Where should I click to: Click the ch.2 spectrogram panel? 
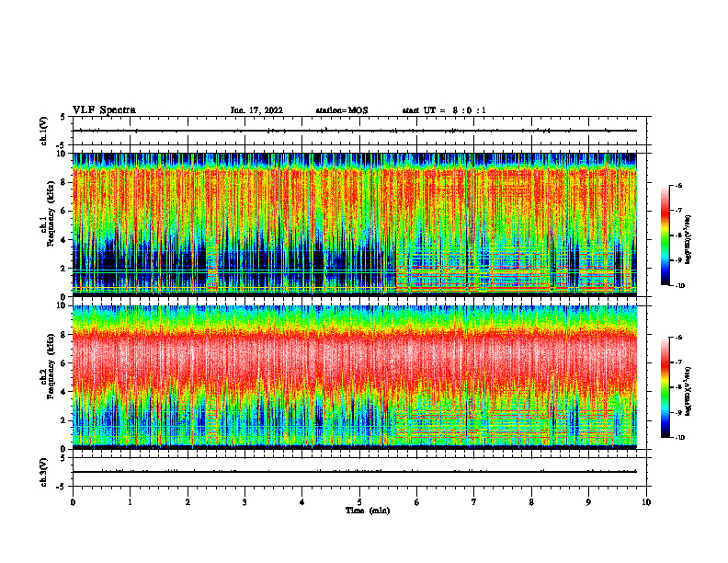[x=355, y=376]
